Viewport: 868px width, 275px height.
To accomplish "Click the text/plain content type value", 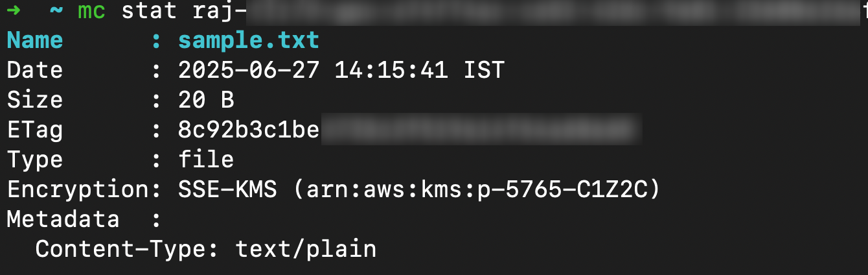I will [306, 249].
